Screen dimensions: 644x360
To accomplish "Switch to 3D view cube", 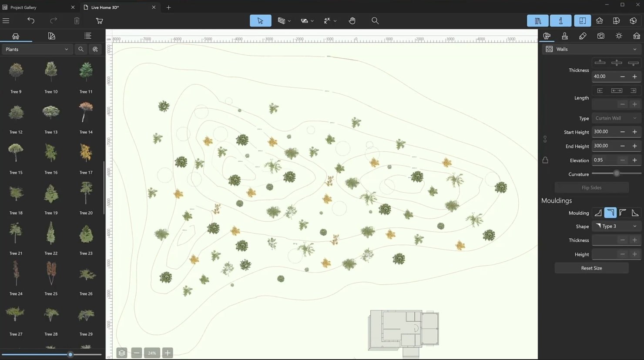I will pyautogui.click(x=633, y=20).
